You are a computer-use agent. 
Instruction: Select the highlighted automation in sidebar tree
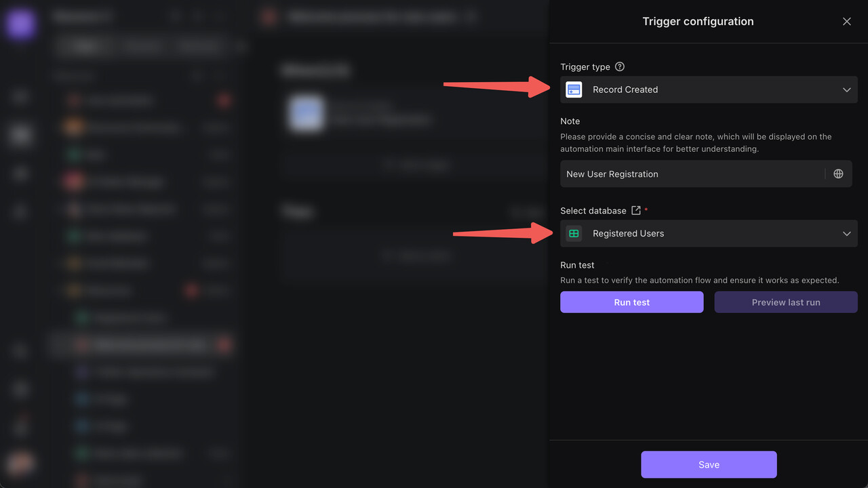(149, 345)
